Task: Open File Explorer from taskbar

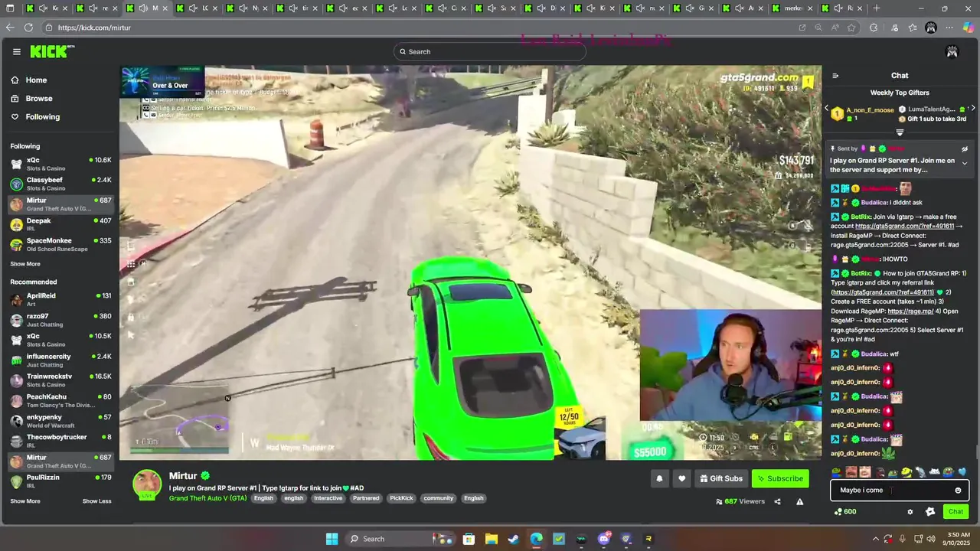Action: point(491,539)
